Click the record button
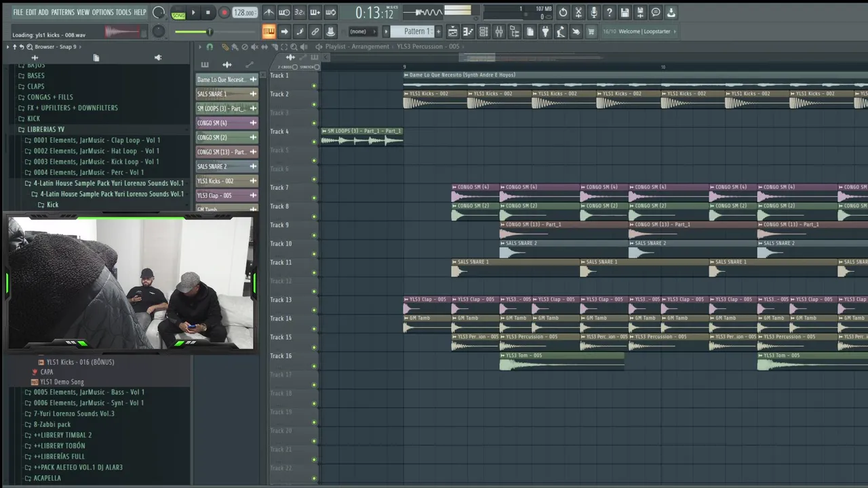 (x=224, y=12)
